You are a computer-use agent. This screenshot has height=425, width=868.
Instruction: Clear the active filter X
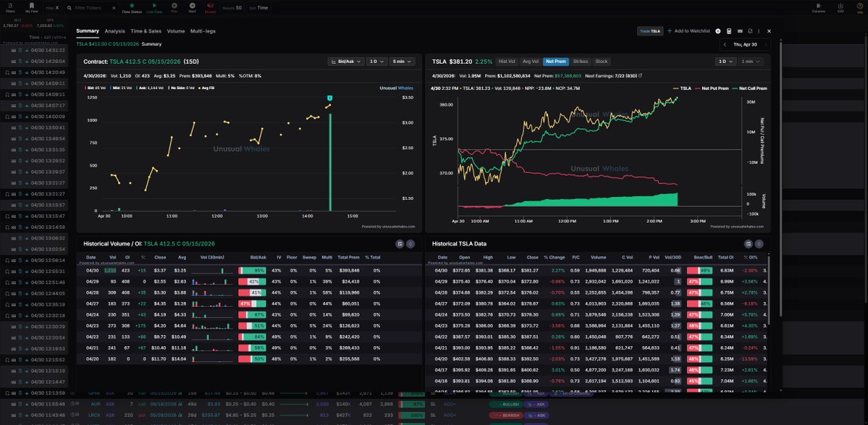[57, 8]
